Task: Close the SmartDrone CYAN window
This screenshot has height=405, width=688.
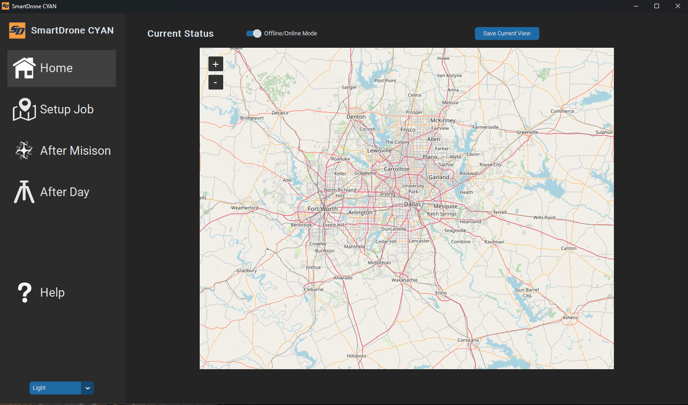Action: pyautogui.click(x=677, y=6)
